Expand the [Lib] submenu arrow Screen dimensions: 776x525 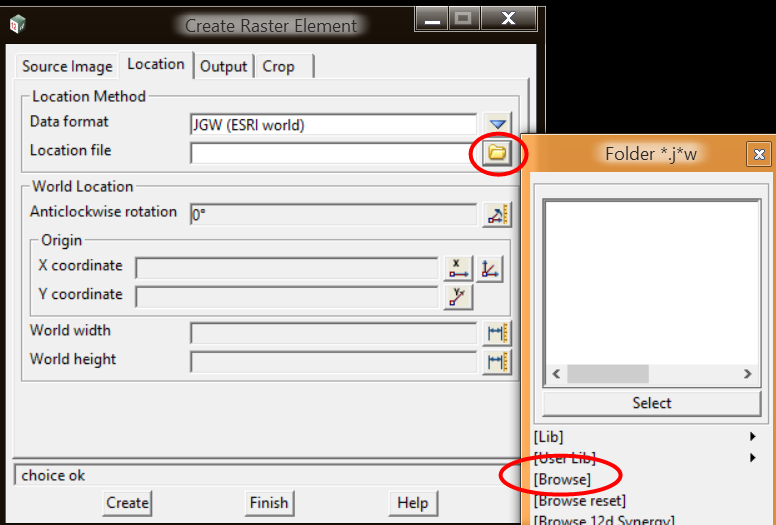[x=752, y=436]
